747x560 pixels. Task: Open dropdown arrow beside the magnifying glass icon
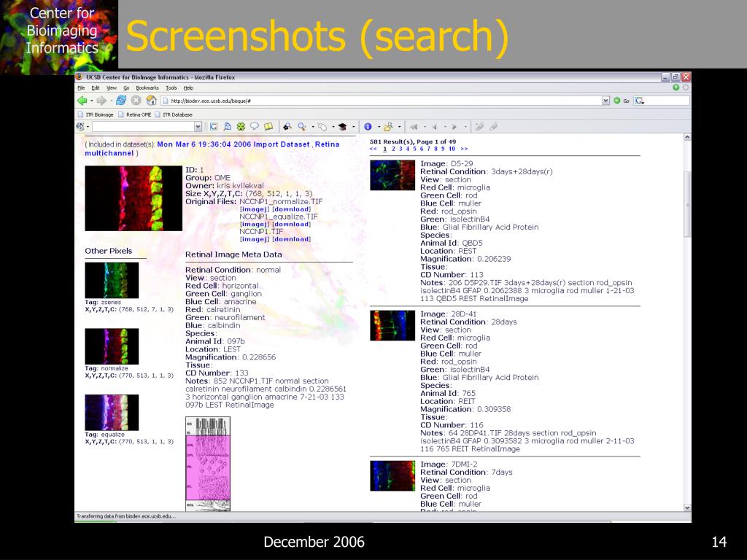(x=312, y=127)
